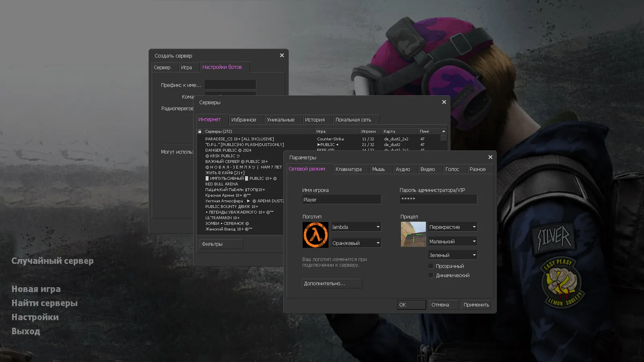Click the lambda logo preview thumbnail

[x=315, y=234]
